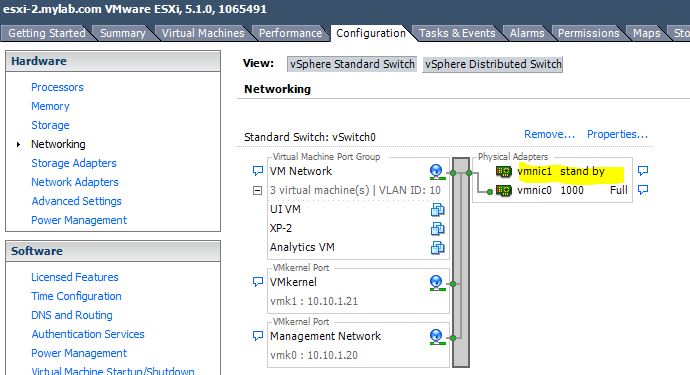Open the Performance tab
The height and width of the screenshot is (375, 690).
pos(290,33)
